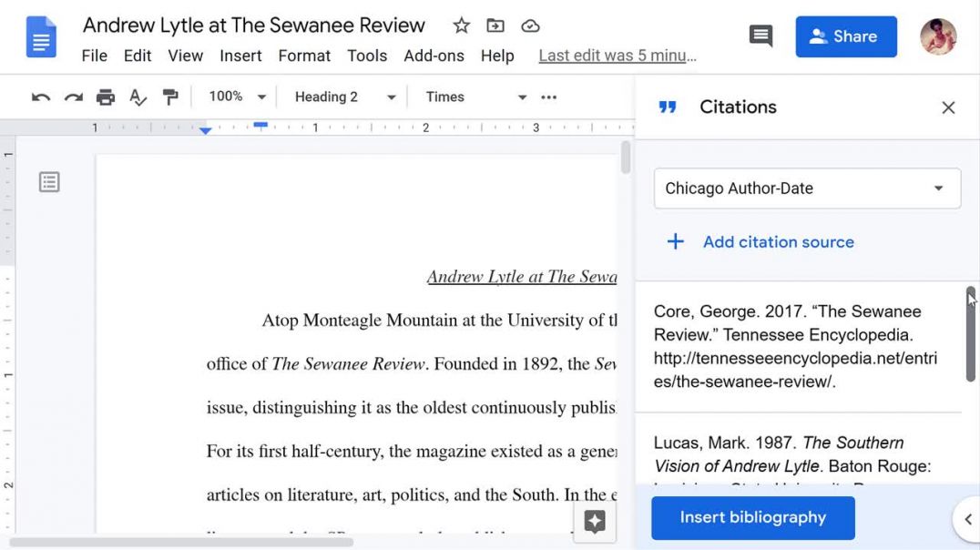The height and width of the screenshot is (550, 980).
Task: Open the Format menu
Action: [x=304, y=56]
